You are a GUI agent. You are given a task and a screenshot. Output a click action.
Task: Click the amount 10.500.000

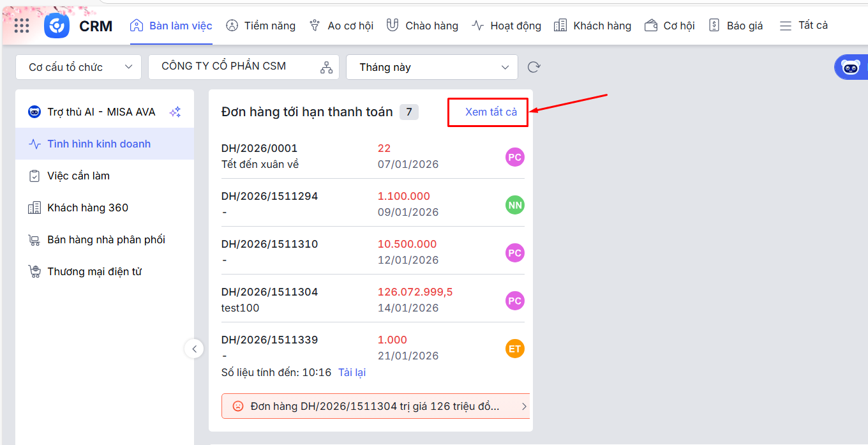coord(407,244)
